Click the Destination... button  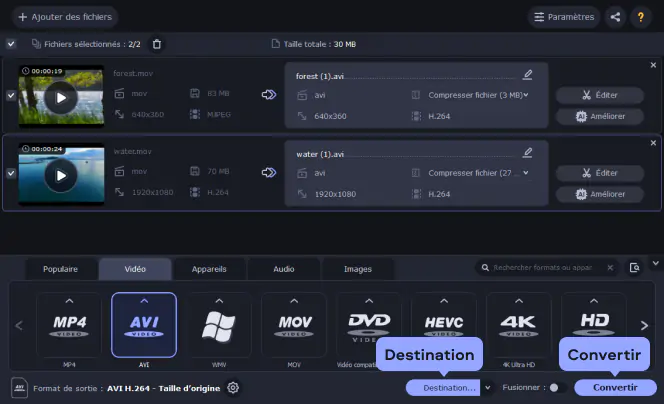443,387
